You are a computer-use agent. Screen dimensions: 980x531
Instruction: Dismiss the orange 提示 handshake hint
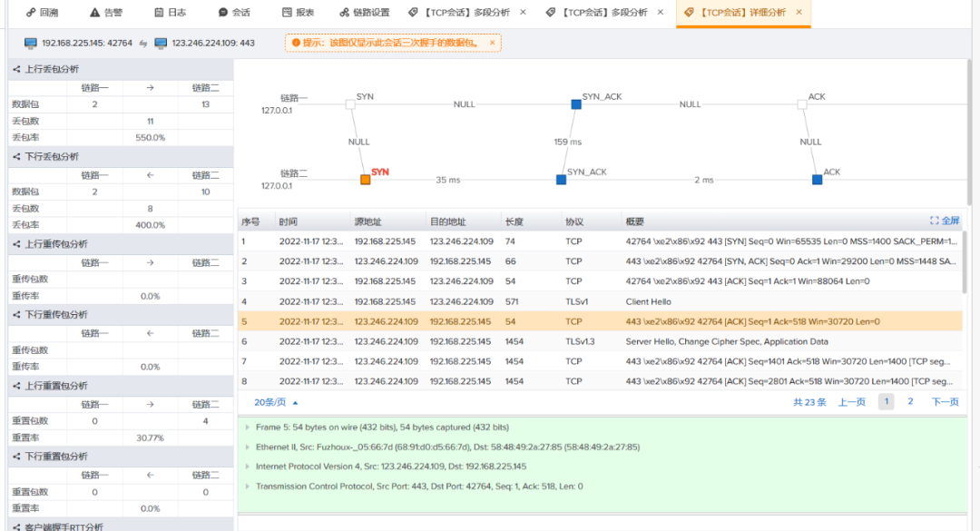(493, 43)
